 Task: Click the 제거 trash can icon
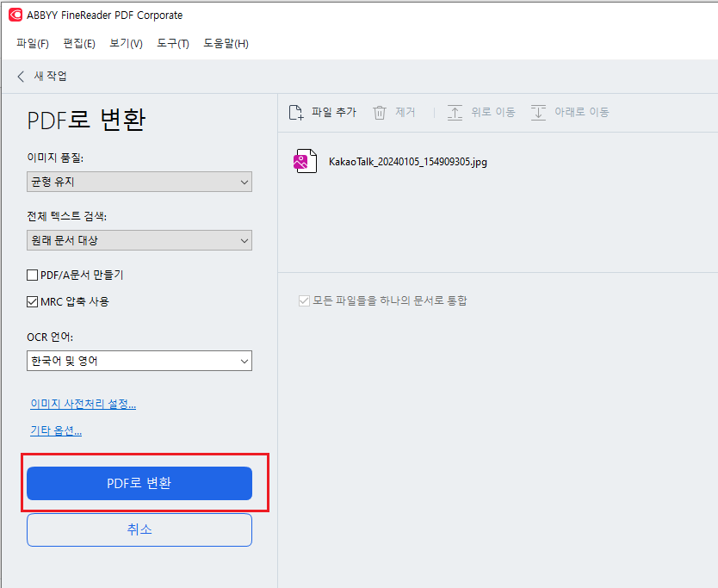click(x=379, y=112)
